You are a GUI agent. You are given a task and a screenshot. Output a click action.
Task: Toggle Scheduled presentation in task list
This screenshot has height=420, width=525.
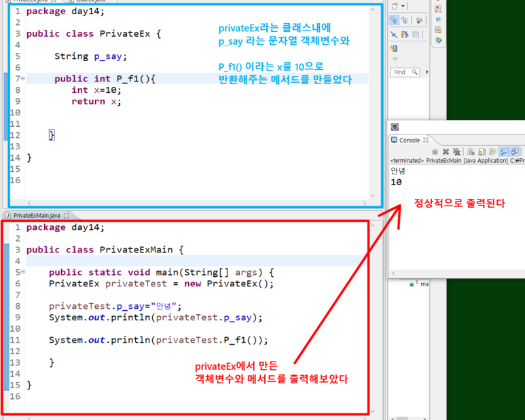(405, 20)
